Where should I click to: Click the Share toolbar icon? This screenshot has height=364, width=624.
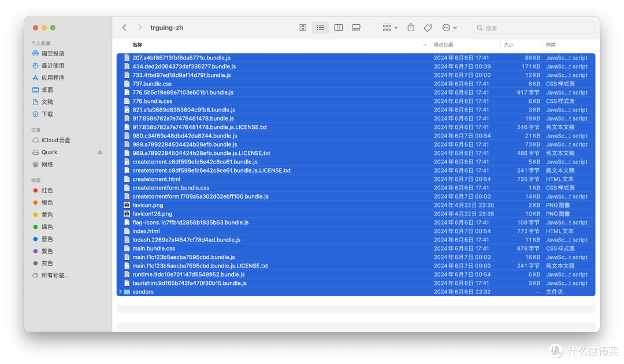[x=411, y=28]
